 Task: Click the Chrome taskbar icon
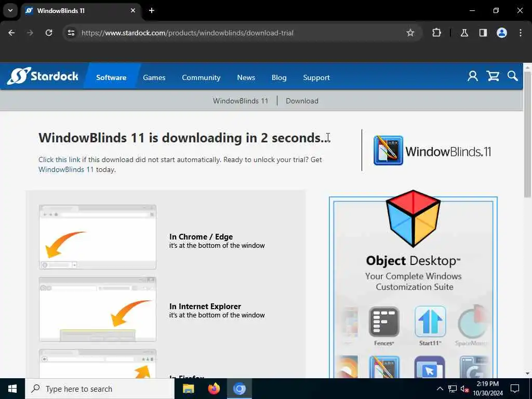pos(239,389)
